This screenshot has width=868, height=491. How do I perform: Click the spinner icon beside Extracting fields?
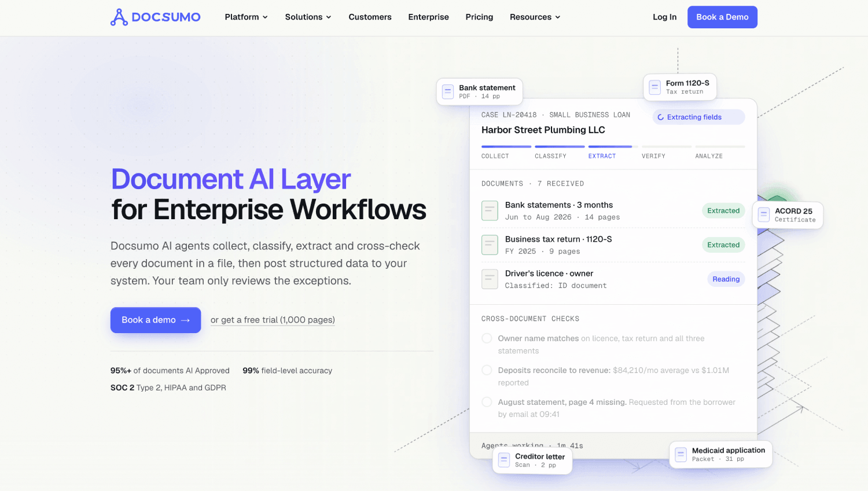pos(660,117)
